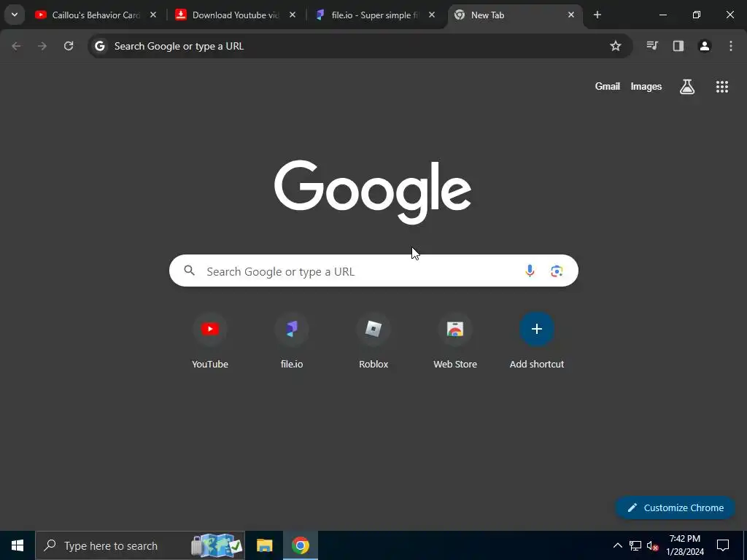The height and width of the screenshot is (560, 747).
Task: Open the YouTube shortcut
Action: (x=210, y=341)
